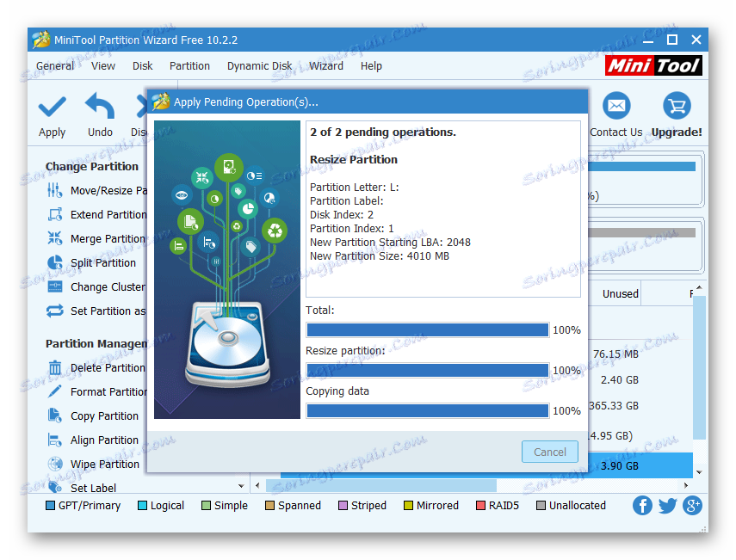
Task: Select Merge Partition icon
Action: coord(55,238)
